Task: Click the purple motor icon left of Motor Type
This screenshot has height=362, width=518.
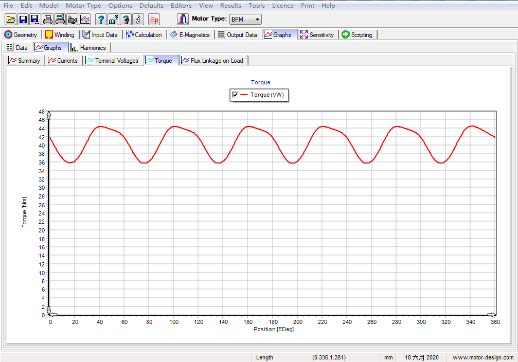Action: 183,19
